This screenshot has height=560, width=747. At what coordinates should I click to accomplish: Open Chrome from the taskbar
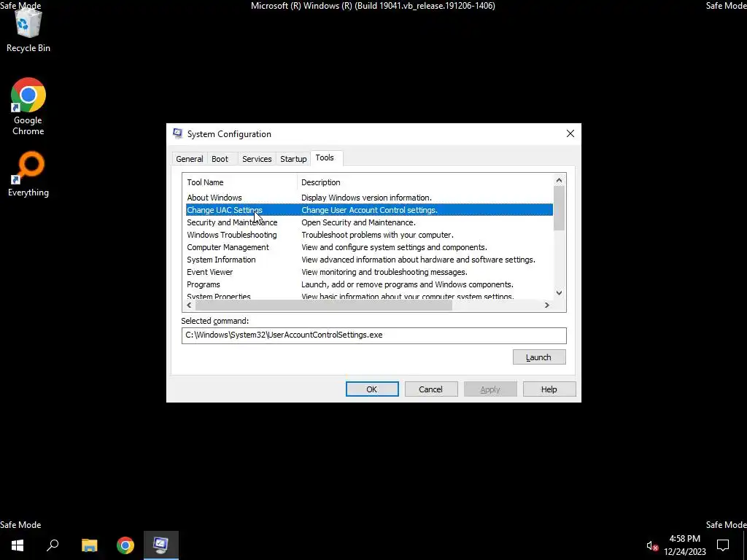[125, 545]
